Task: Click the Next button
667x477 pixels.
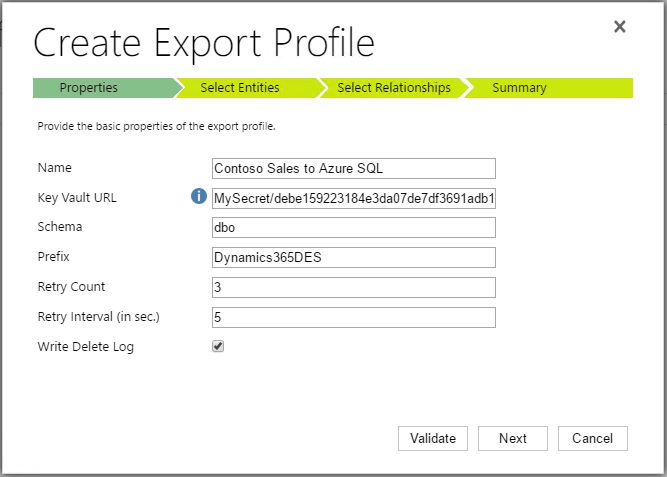Action: click(513, 438)
